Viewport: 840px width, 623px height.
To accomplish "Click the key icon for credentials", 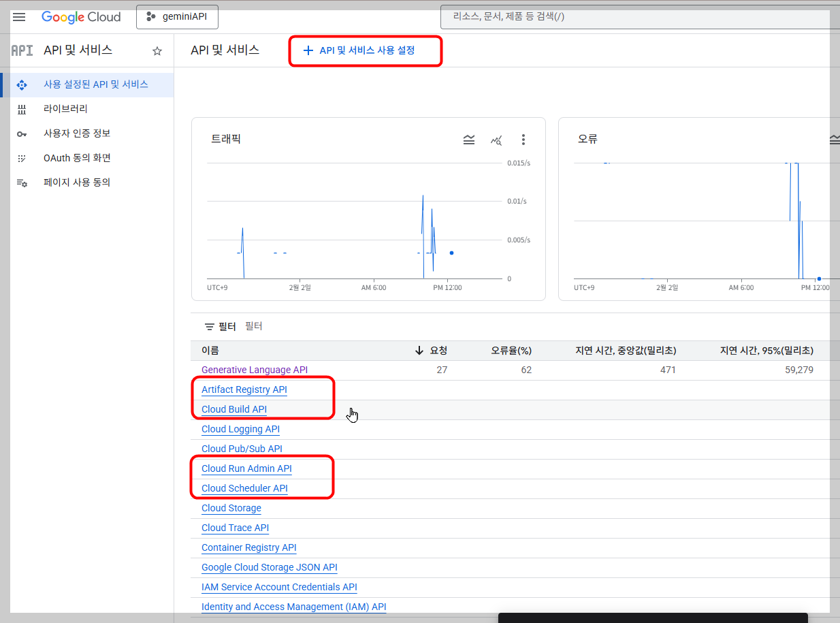I will pyautogui.click(x=22, y=134).
